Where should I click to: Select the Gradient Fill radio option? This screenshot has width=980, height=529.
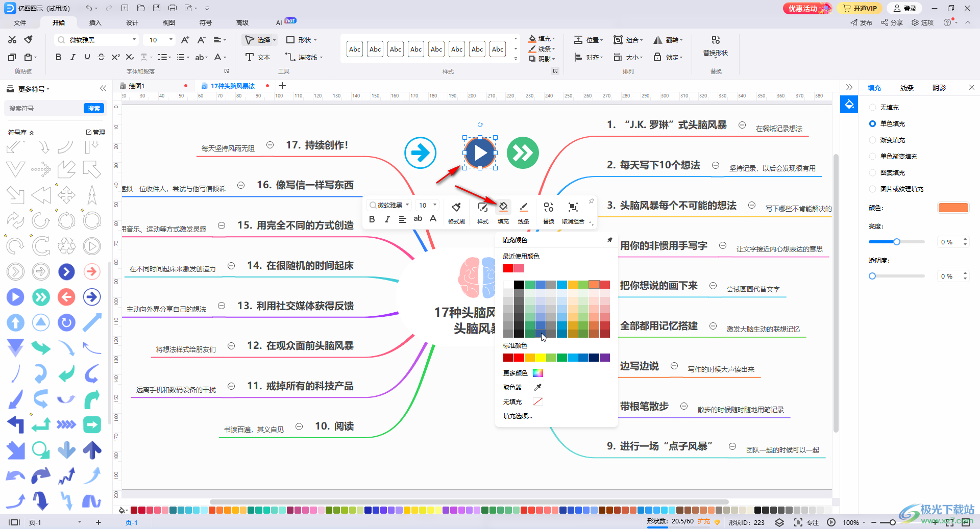point(872,140)
